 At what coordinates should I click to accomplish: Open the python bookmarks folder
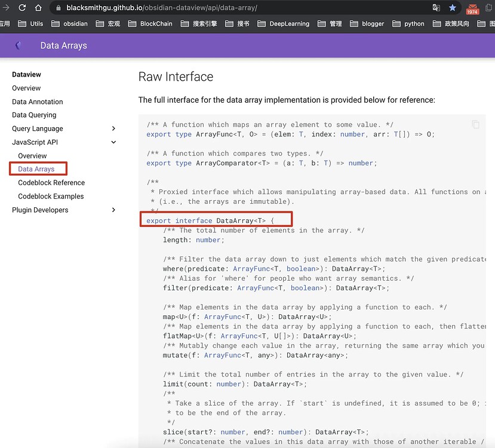(414, 24)
